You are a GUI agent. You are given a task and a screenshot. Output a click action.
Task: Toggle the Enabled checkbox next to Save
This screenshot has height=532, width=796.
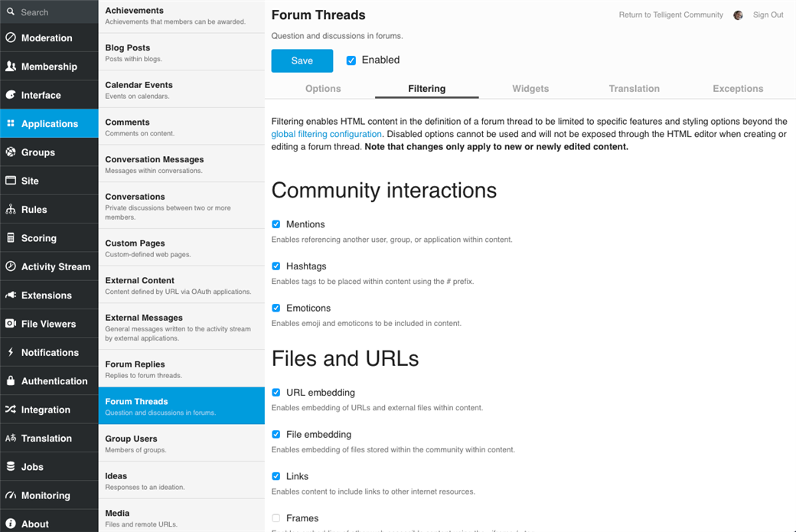[x=351, y=60]
